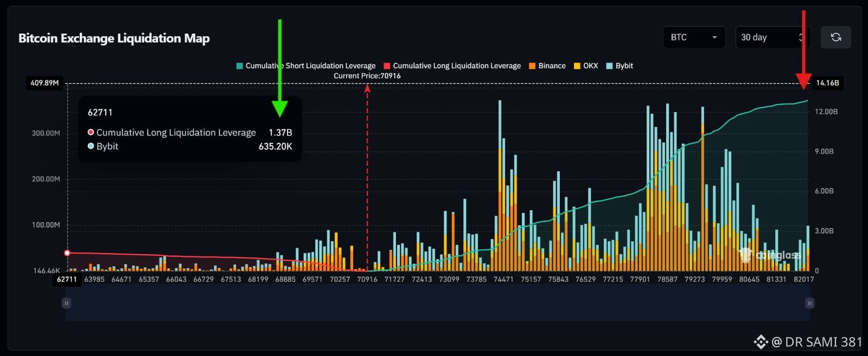Screen dimensions: 868x356
Task: Open the 30 day range selector
Action: pyautogui.click(x=773, y=37)
